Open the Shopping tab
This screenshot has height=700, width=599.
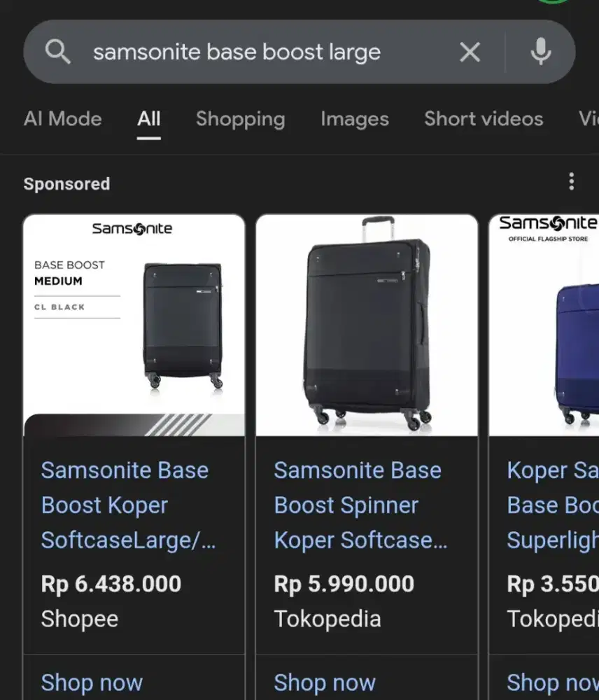coord(240,119)
